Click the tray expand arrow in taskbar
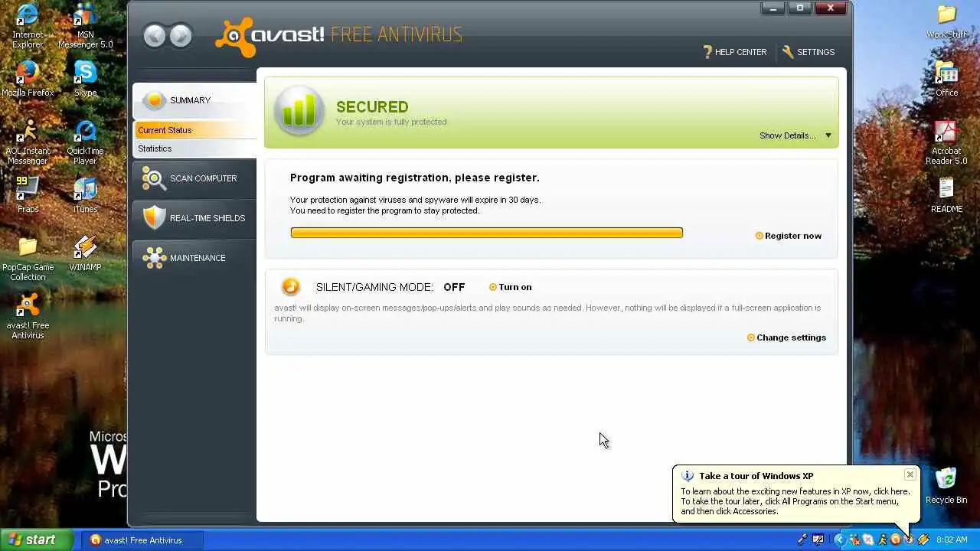Screen dimensions: 980x551 click(x=839, y=540)
